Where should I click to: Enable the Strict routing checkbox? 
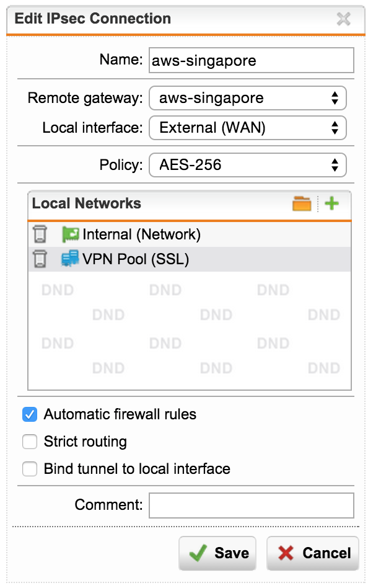tap(30, 442)
